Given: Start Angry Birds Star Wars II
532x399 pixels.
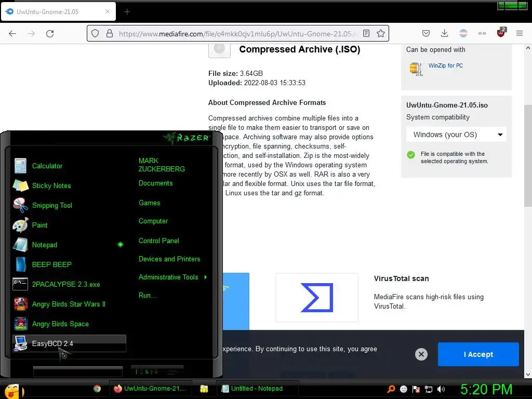Looking at the screenshot, I should pos(69,304).
